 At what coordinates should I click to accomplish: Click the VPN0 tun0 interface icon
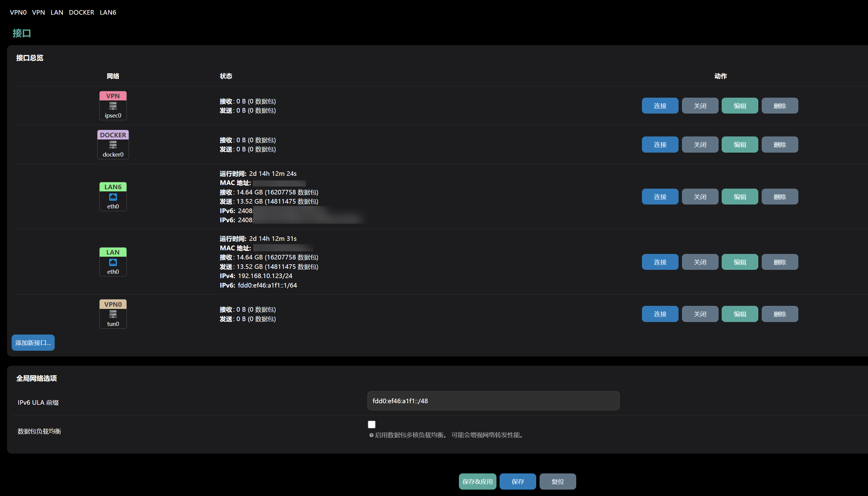click(113, 314)
